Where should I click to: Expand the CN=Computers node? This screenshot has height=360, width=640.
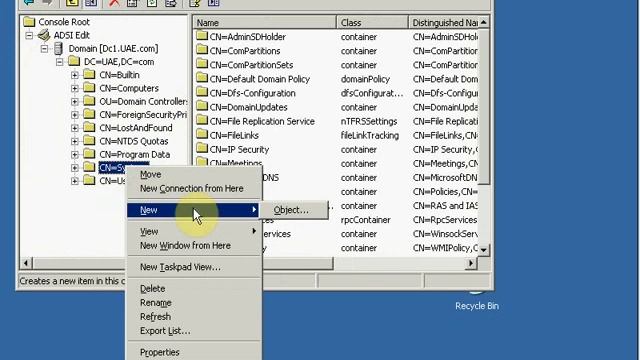[x=75, y=88]
